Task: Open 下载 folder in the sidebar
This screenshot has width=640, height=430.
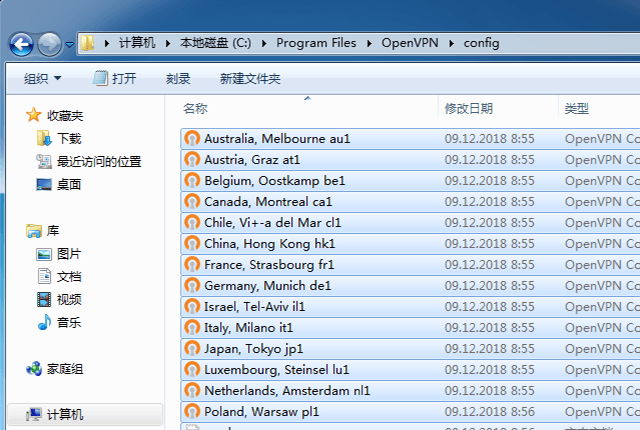Action: pos(69,139)
